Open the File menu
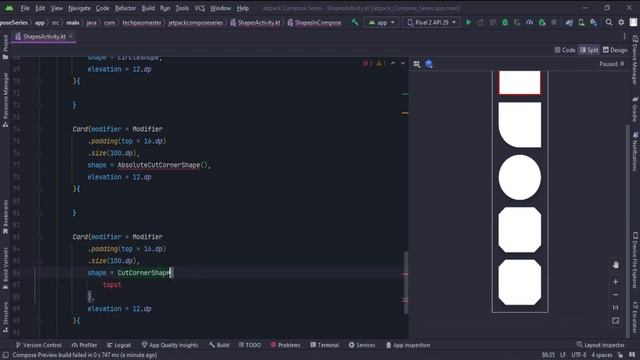This screenshot has height=360, width=640. coord(25,8)
